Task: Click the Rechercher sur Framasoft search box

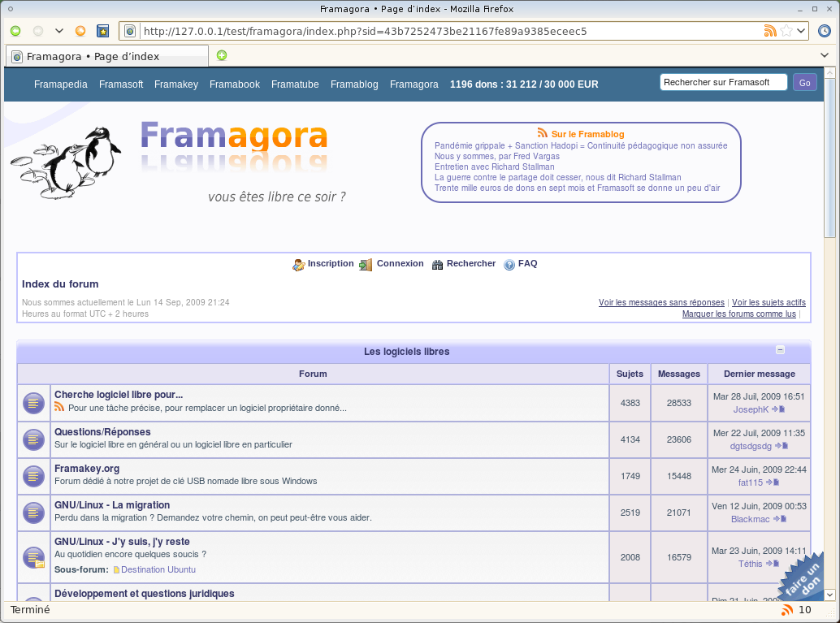Action: pos(723,82)
